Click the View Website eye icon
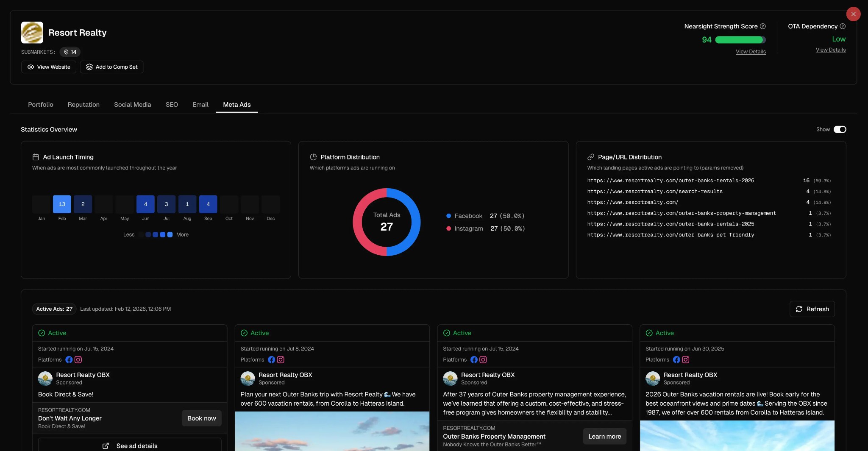This screenshot has width=868, height=451. pyautogui.click(x=30, y=67)
